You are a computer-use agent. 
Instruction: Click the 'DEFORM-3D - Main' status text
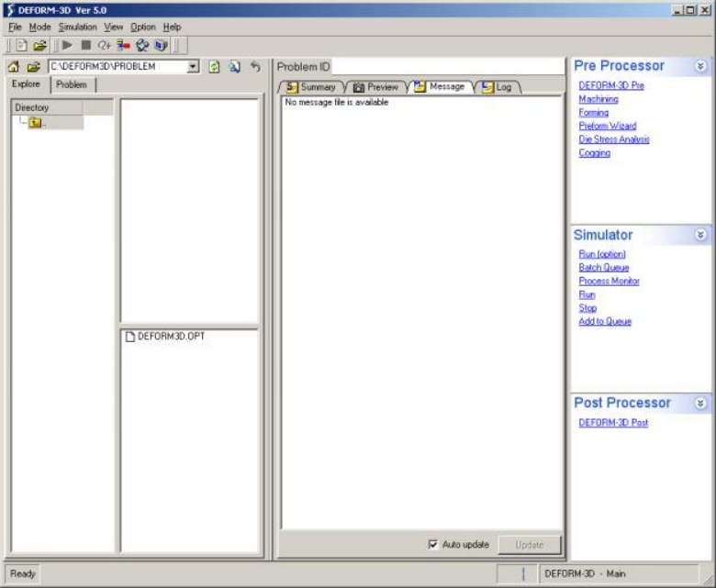pos(585,573)
